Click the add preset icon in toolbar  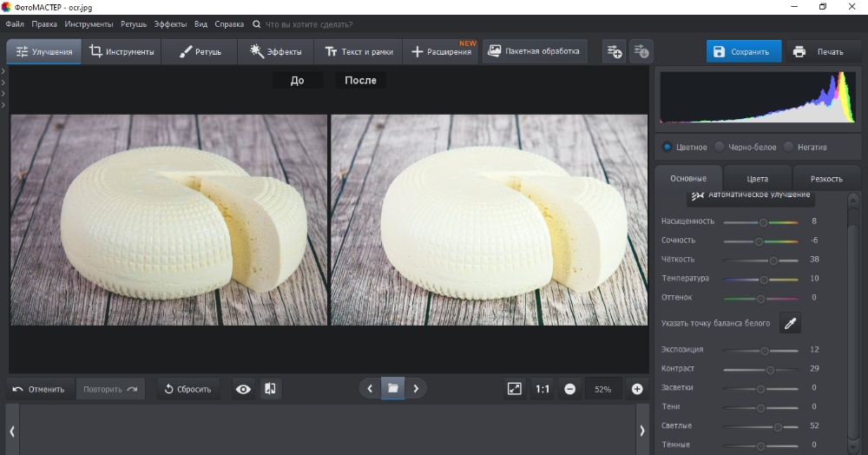[614, 51]
